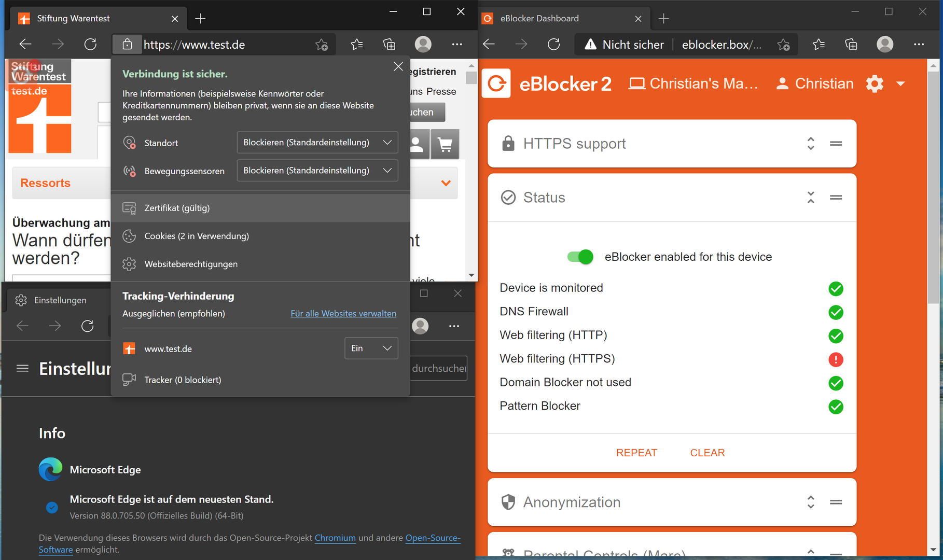Click the Presse link on test.de

click(441, 92)
